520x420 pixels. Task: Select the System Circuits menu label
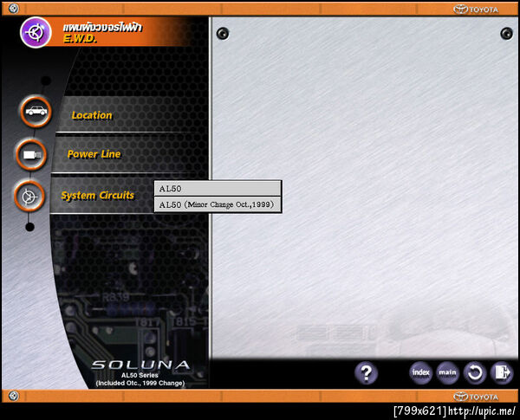(x=97, y=195)
